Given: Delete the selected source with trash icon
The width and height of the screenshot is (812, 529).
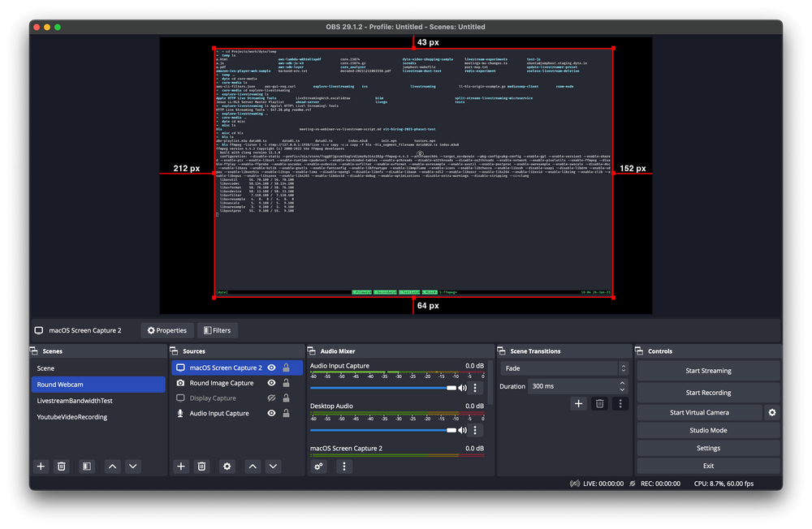Looking at the screenshot, I should tap(202, 467).
